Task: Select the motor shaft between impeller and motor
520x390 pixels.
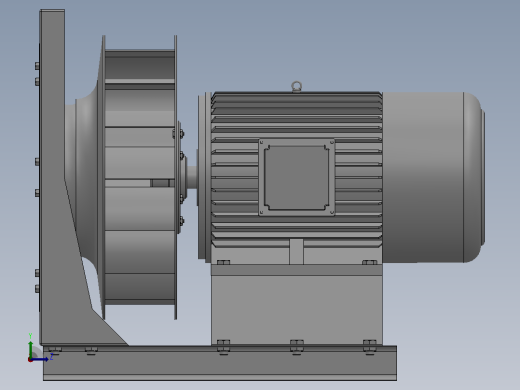Action: [192, 177]
